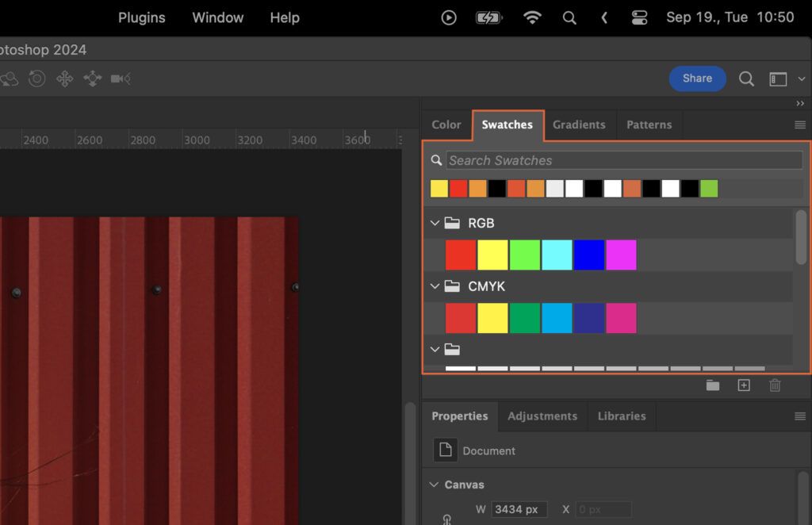Open the Properties panel menu
This screenshot has width=812, height=525.
coord(800,416)
